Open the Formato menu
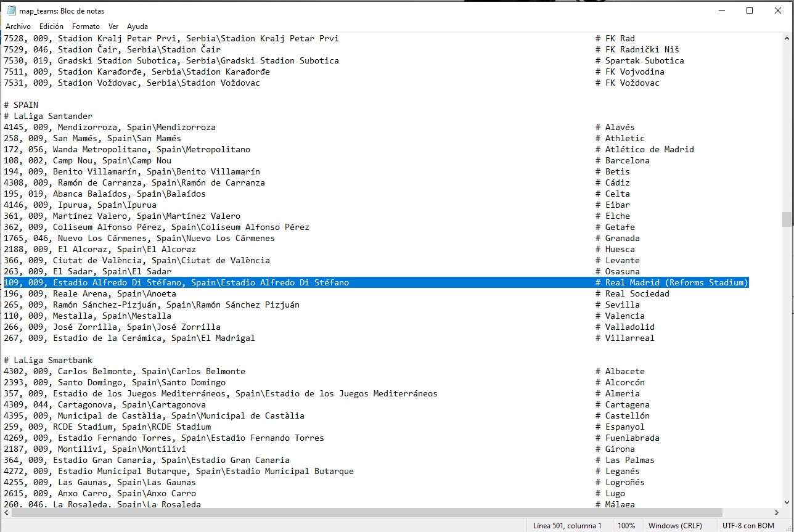Viewport: 794px width, 532px height. click(86, 27)
